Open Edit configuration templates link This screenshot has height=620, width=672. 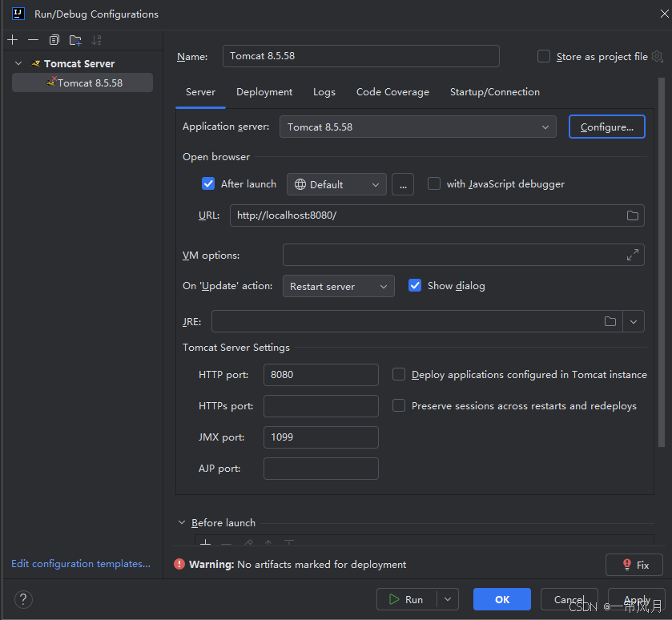point(81,564)
